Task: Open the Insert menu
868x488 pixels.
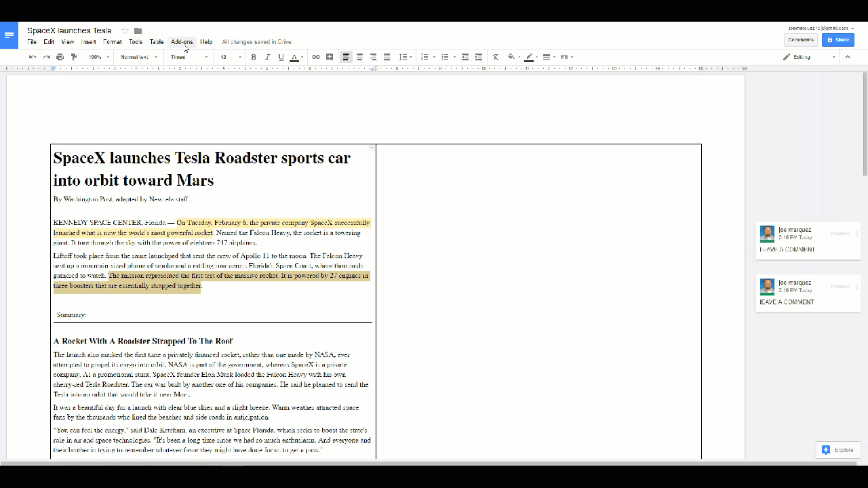Action: point(89,42)
